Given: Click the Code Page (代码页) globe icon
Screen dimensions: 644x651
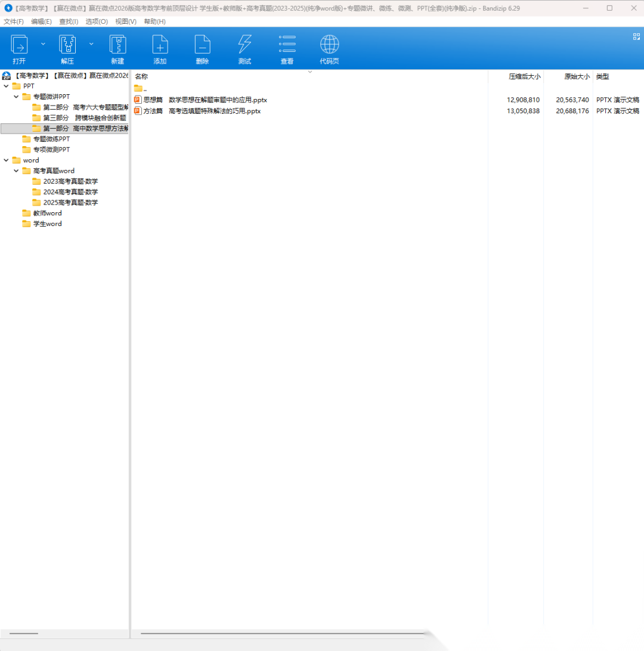Looking at the screenshot, I should pyautogui.click(x=329, y=45).
